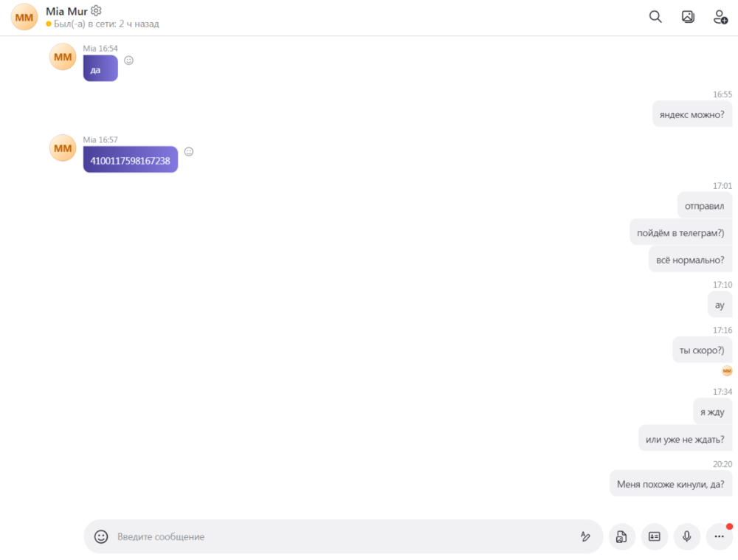Click Mia Mur header avatar

click(24, 18)
